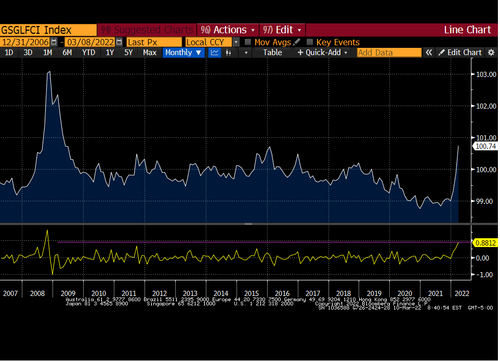The width and height of the screenshot is (500, 361).
Task: Click the 0.8812 value marker on axis
Action: tap(485, 243)
